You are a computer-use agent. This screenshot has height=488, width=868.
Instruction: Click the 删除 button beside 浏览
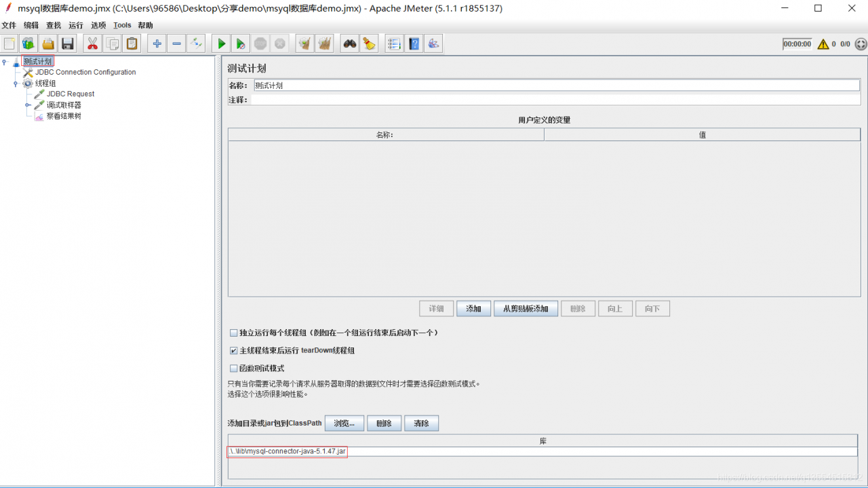[x=384, y=424]
